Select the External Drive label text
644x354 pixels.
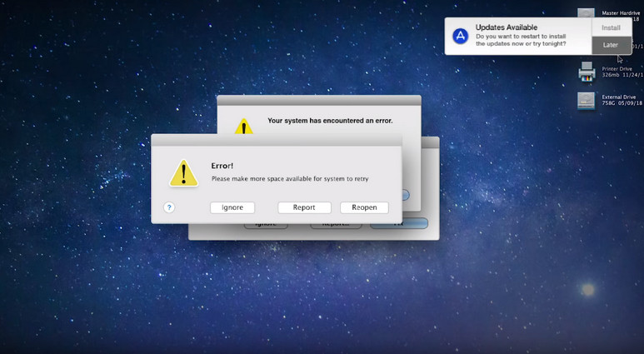point(620,97)
